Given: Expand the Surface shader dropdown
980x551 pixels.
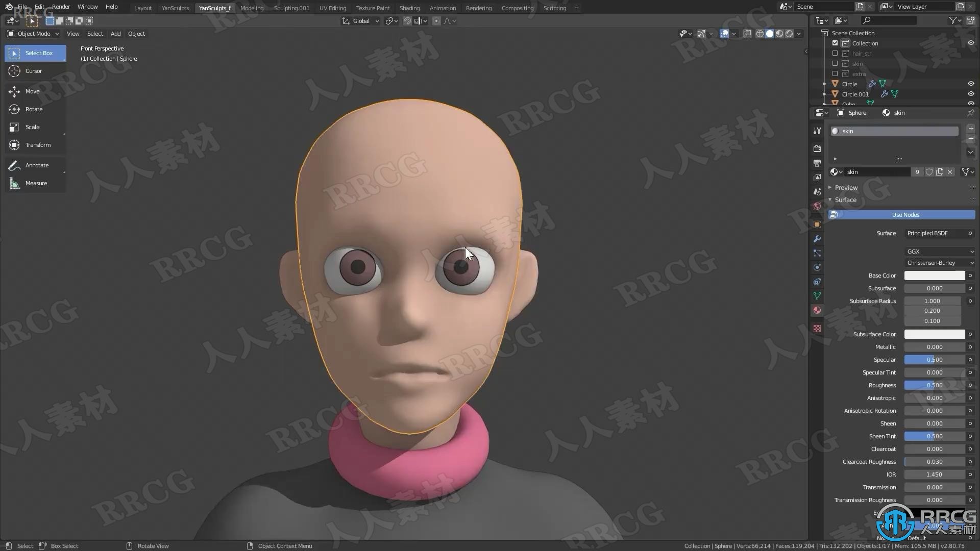Looking at the screenshot, I should pos(936,233).
